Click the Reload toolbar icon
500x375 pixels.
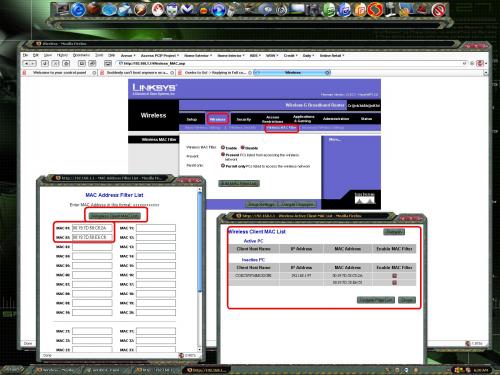[x=45, y=63]
